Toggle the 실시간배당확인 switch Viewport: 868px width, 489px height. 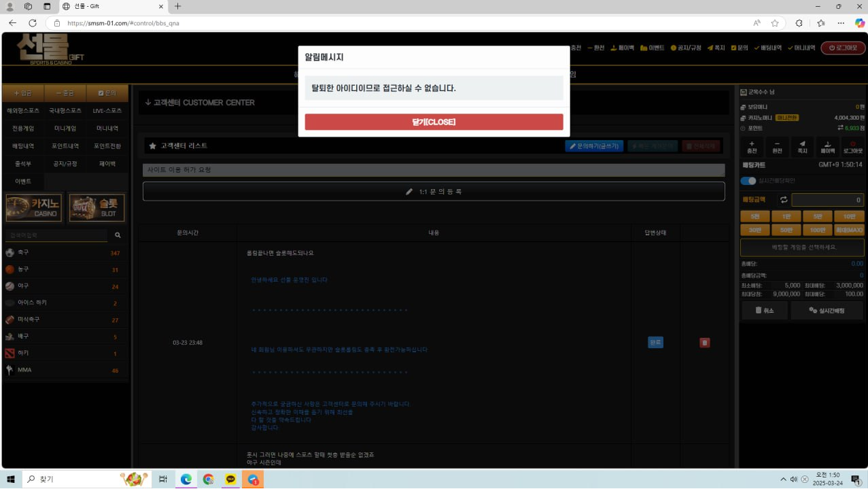[x=748, y=181]
